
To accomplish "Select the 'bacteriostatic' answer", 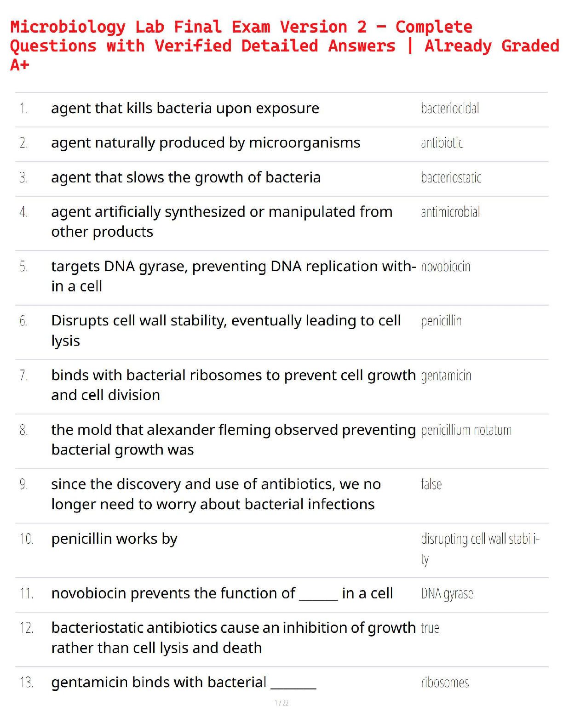I will tap(451, 177).
